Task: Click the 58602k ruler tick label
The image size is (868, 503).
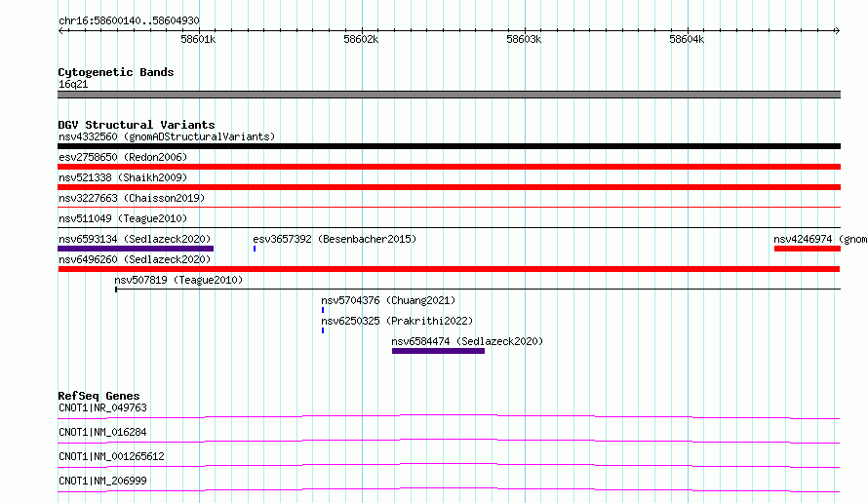Action: click(x=361, y=39)
